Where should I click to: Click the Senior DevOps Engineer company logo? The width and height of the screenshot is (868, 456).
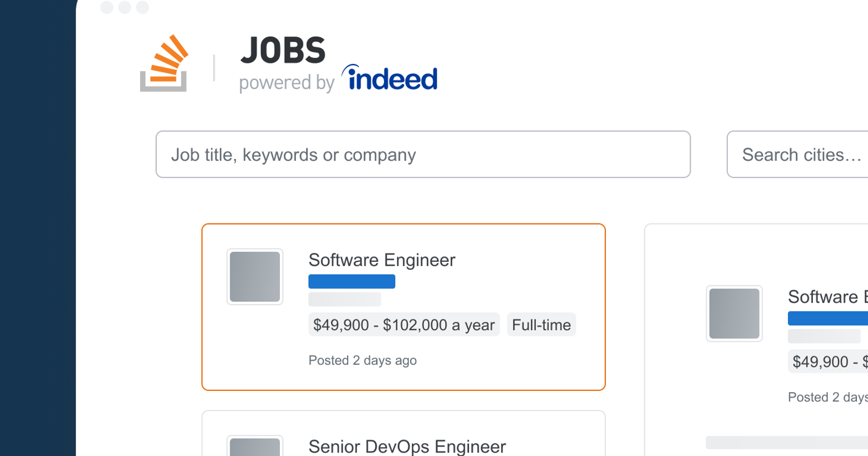[x=255, y=447]
